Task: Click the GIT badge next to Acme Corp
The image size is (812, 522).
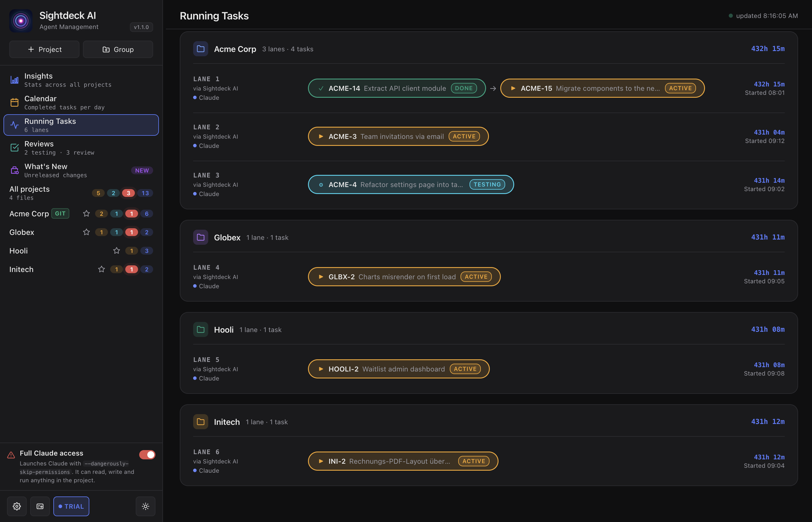Action: pyautogui.click(x=60, y=213)
